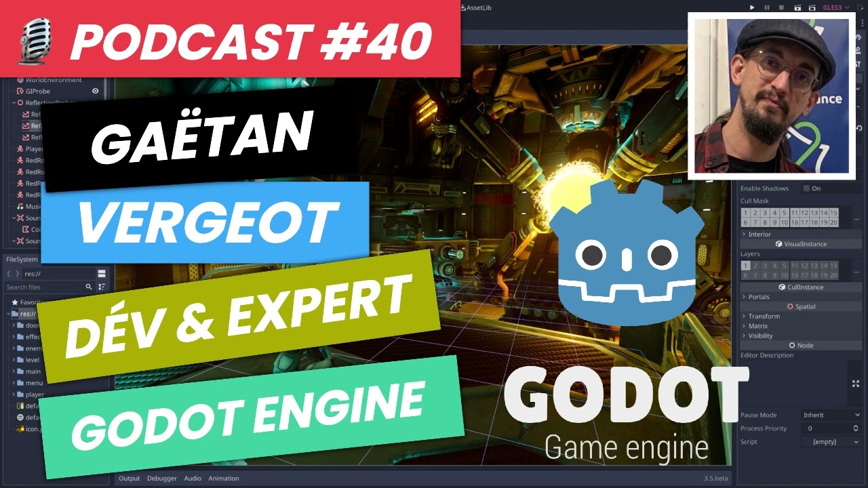Open the Layers three-dots options

point(856,271)
